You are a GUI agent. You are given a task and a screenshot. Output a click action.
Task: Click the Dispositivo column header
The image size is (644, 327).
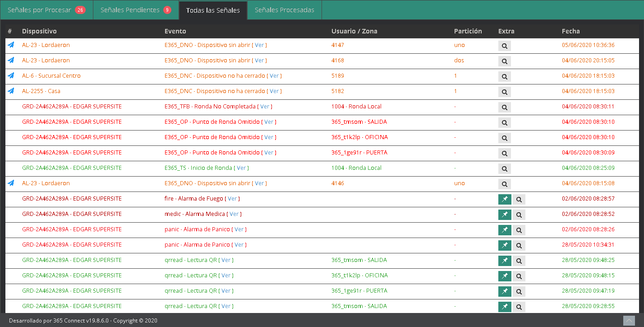point(39,31)
